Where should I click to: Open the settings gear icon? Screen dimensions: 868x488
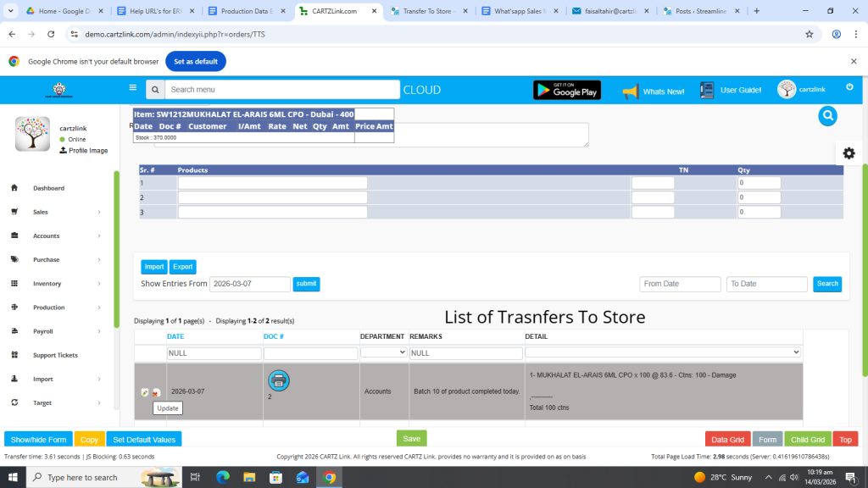849,153
